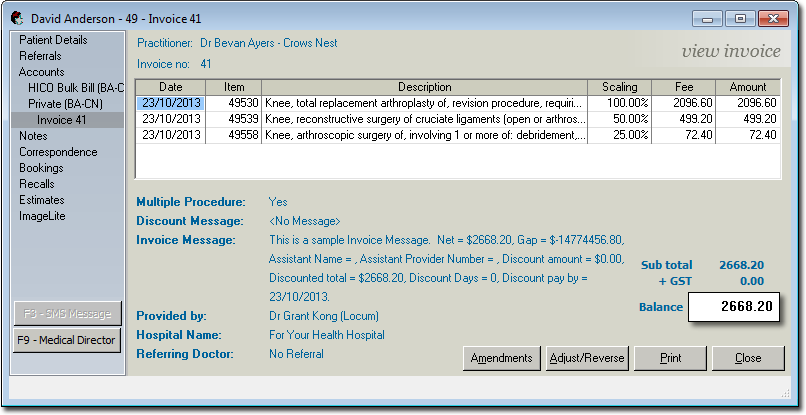Open ImageLite in the sidebar
The height and width of the screenshot is (415, 806).
point(44,216)
